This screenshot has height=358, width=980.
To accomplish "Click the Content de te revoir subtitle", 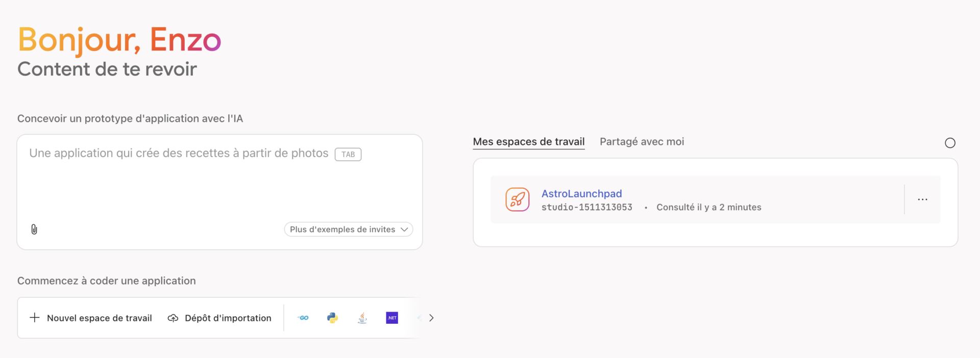I will 107,69.
